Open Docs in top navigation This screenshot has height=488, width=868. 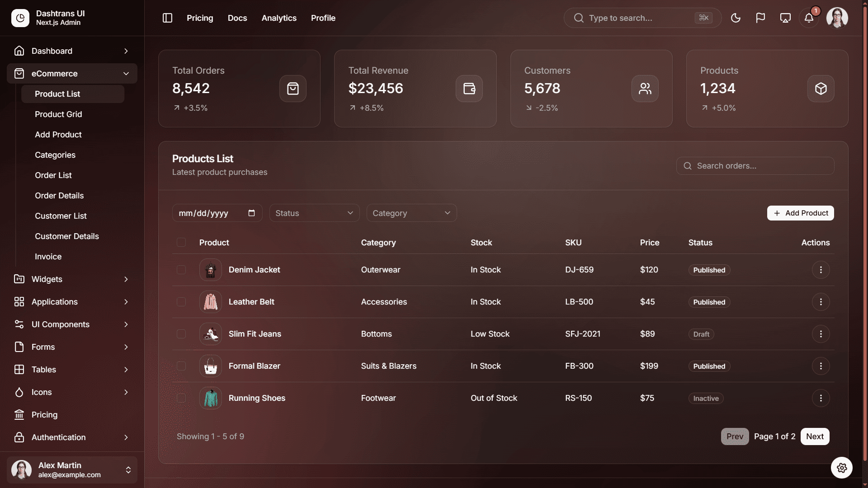coord(237,18)
